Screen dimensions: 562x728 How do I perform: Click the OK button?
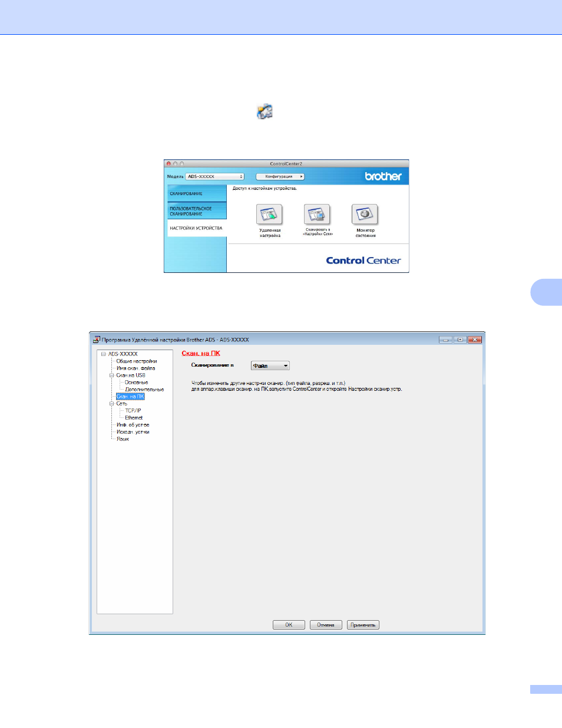point(289,625)
